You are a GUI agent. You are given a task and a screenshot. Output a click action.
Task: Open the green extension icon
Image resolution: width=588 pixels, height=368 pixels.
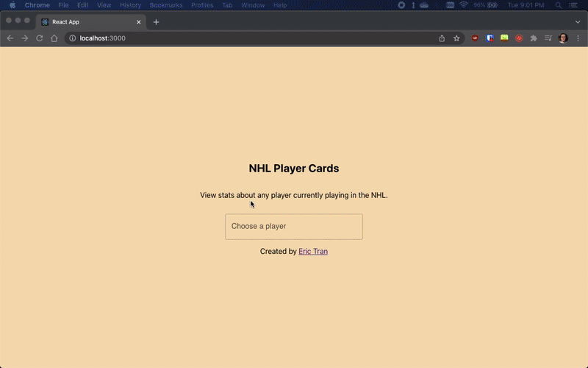504,38
